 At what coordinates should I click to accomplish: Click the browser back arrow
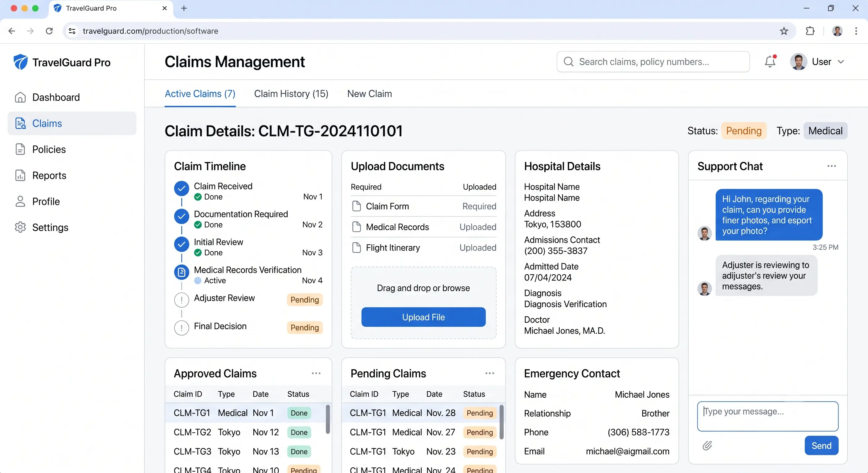tap(11, 31)
